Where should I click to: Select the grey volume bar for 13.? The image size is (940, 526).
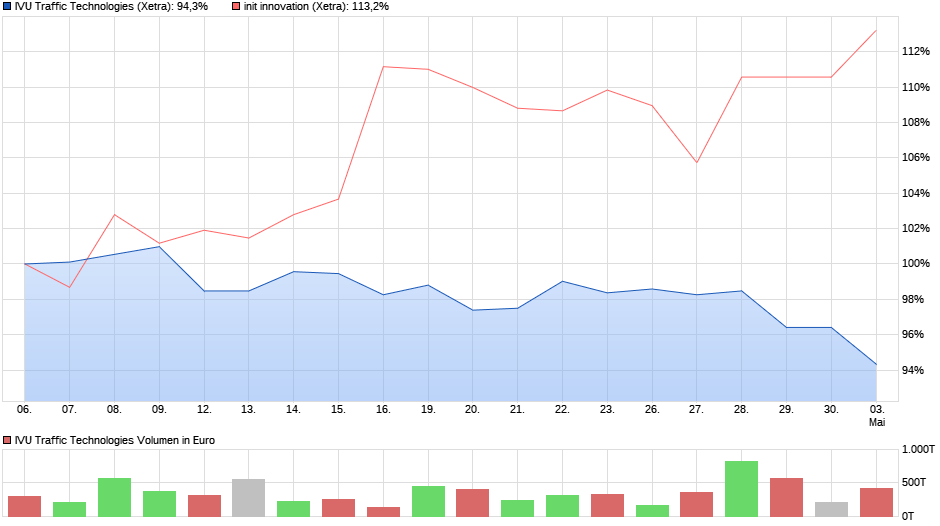pyautogui.click(x=249, y=498)
